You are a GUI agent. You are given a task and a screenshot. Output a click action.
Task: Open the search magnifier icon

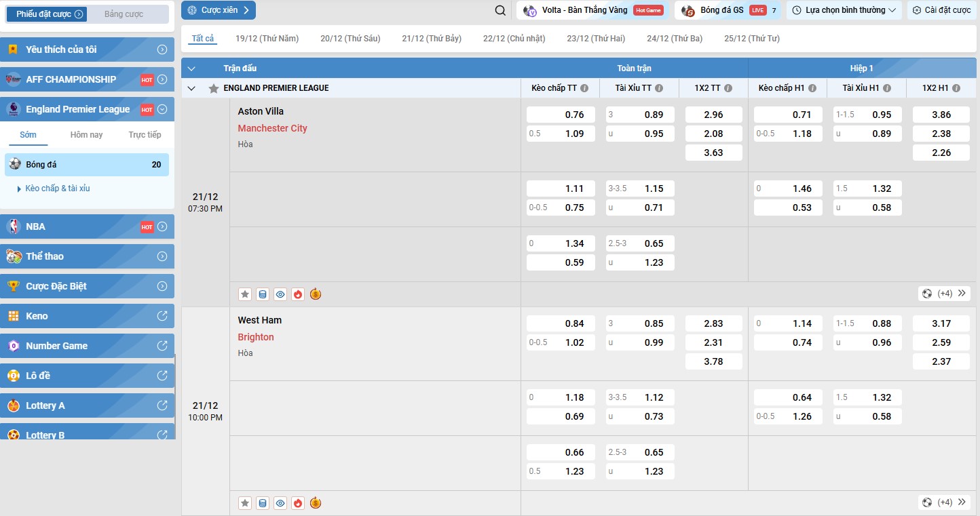click(x=500, y=10)
